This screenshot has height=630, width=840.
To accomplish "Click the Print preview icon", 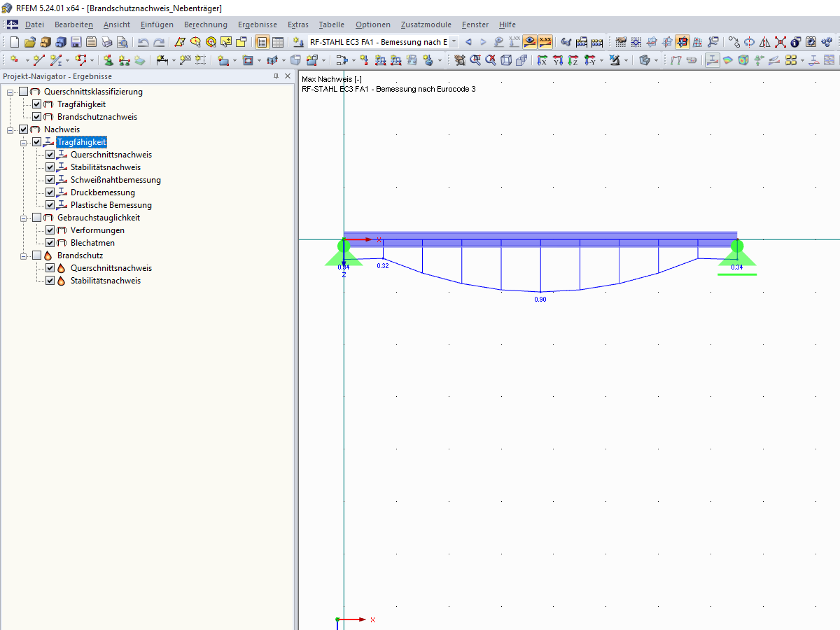I will coord(122,42).
